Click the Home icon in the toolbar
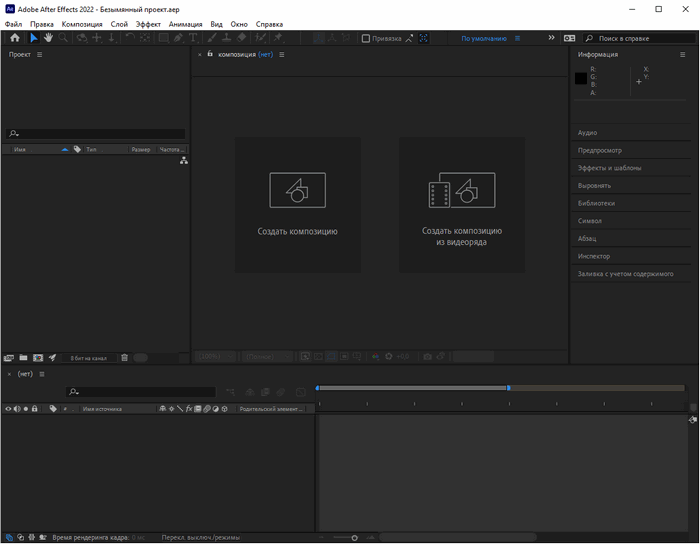The image size is (700, 544). 14,38
